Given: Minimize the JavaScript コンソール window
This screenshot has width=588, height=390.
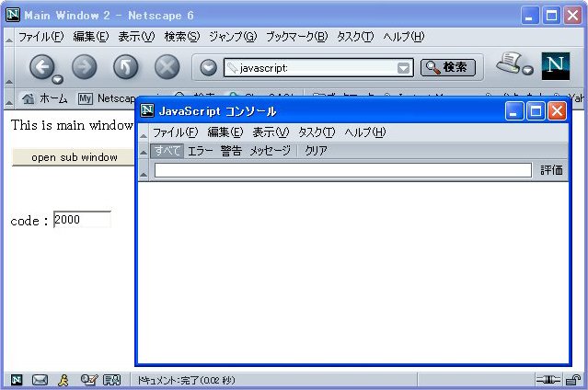Looking at the screenshot, I should coord(513,111).
